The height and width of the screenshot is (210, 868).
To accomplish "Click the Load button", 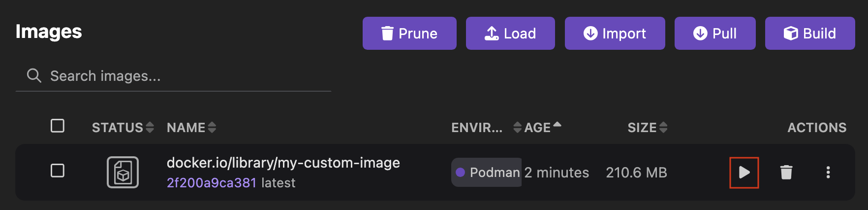I will (x=510, y=34).
